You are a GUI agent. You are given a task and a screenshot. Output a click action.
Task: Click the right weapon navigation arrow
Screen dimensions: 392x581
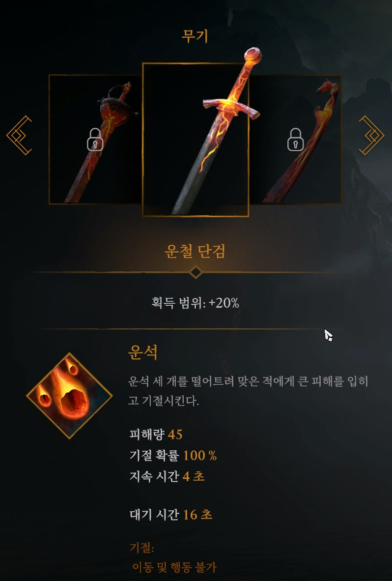point(371,135)
